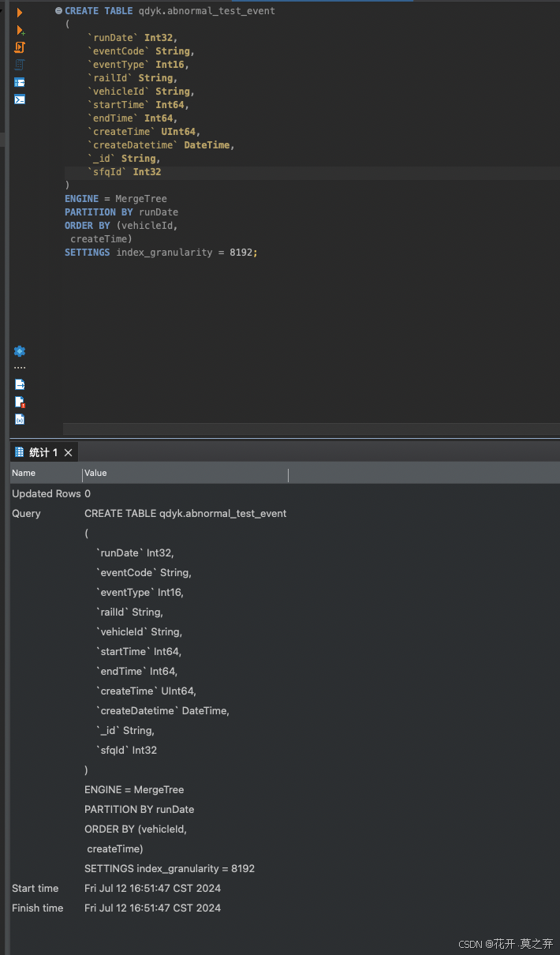Screen dimensions: 560x955
Task: Open SQL editor settings gear
Action: (x=20, y=350)
